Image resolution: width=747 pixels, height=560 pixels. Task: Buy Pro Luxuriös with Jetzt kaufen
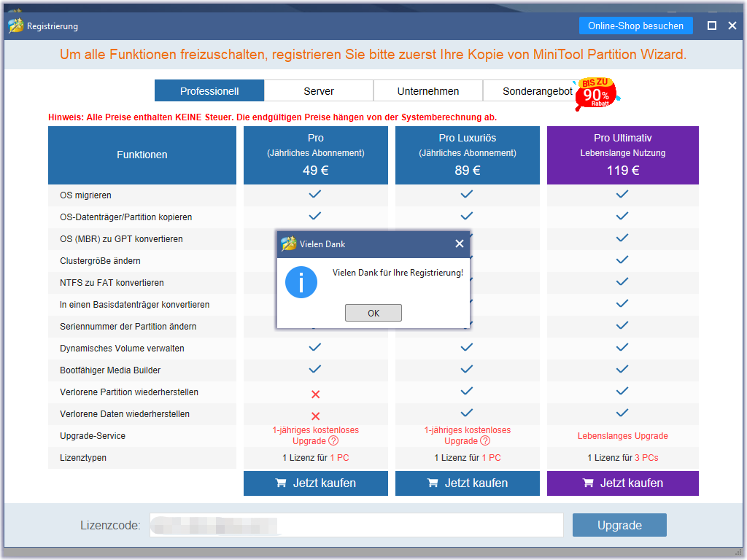pyautogui.click(x=468, y=483)
